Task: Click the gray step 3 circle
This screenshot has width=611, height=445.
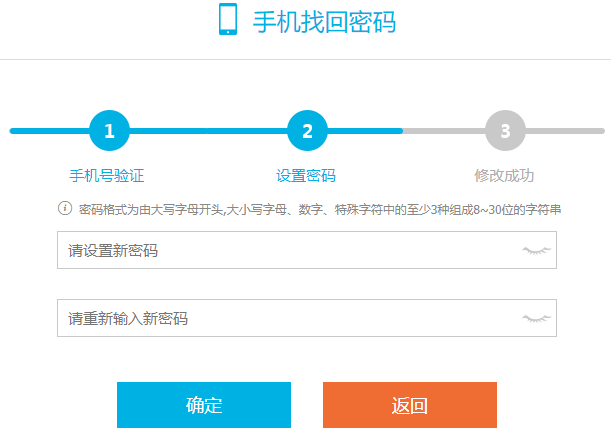Action: [505, 131]
